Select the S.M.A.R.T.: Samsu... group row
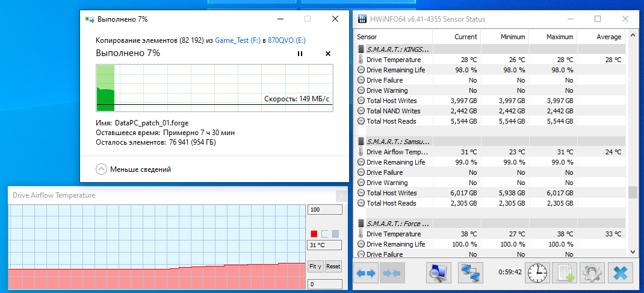644x293 pixels. tap(489, 142)
